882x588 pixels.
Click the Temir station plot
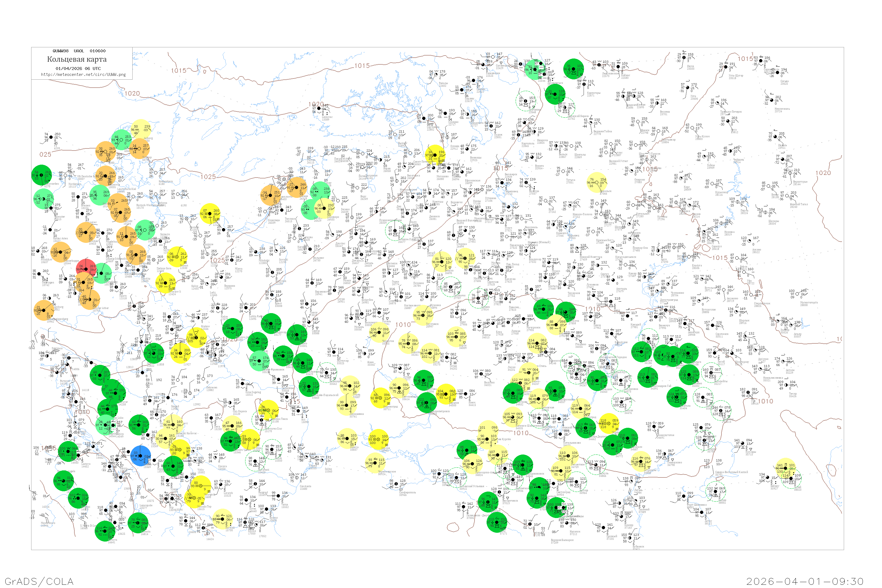point(786,385)
